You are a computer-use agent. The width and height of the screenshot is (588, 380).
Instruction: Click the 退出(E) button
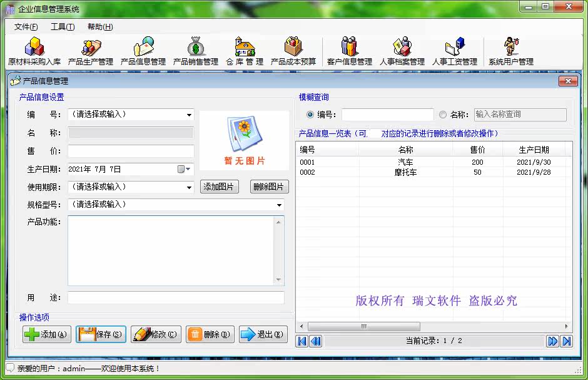pyautogui.click(x=263, y=334)
